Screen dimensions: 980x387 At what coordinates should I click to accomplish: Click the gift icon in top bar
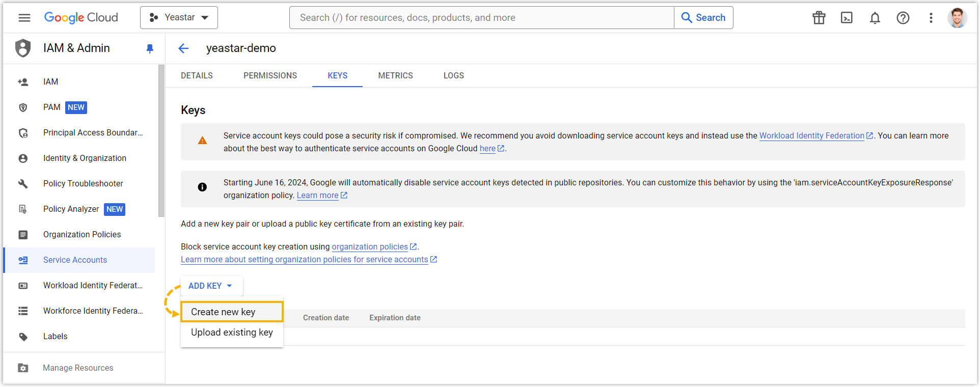(x=819, y=18)
